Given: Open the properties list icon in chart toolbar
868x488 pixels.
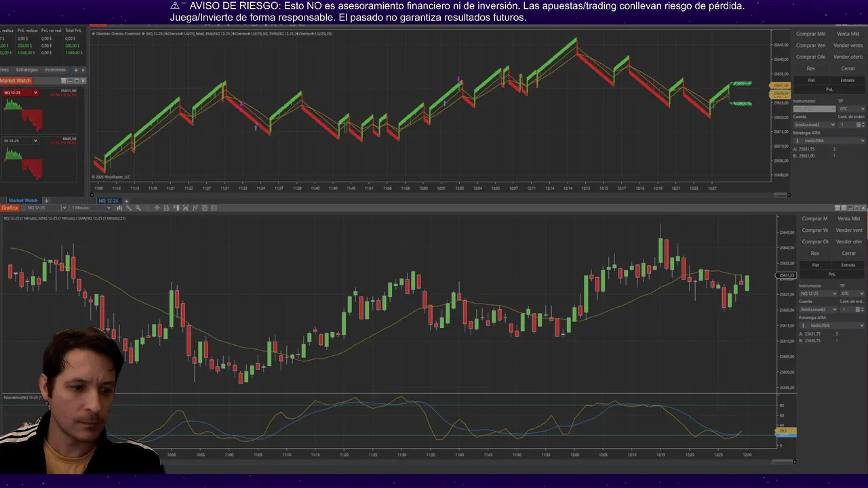Looking at the screenshot, I should click(x=214, y=208).
